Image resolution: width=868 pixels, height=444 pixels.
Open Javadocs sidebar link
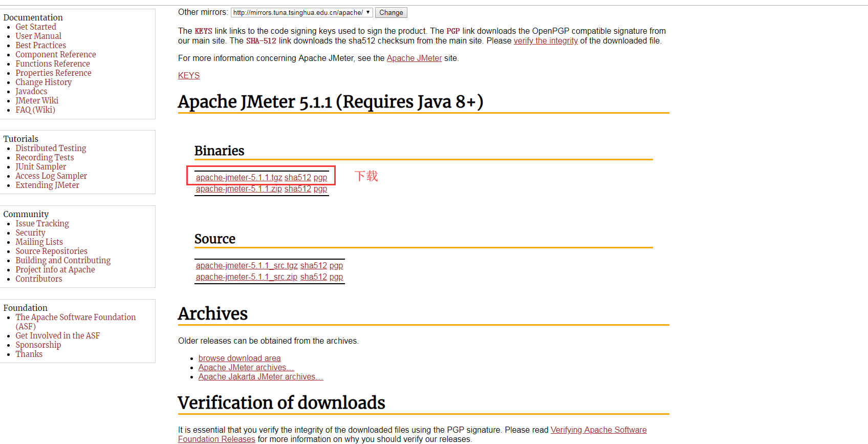[x=31, y=91]
